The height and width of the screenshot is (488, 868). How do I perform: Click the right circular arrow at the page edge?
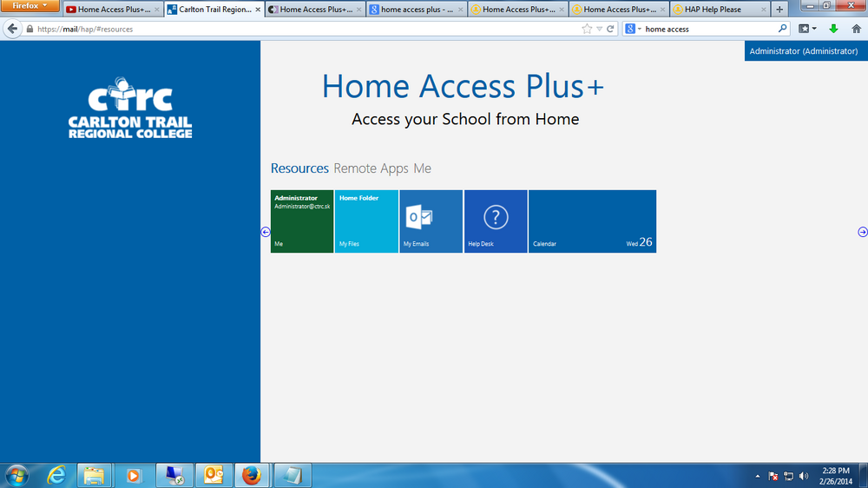coord(863,232)
